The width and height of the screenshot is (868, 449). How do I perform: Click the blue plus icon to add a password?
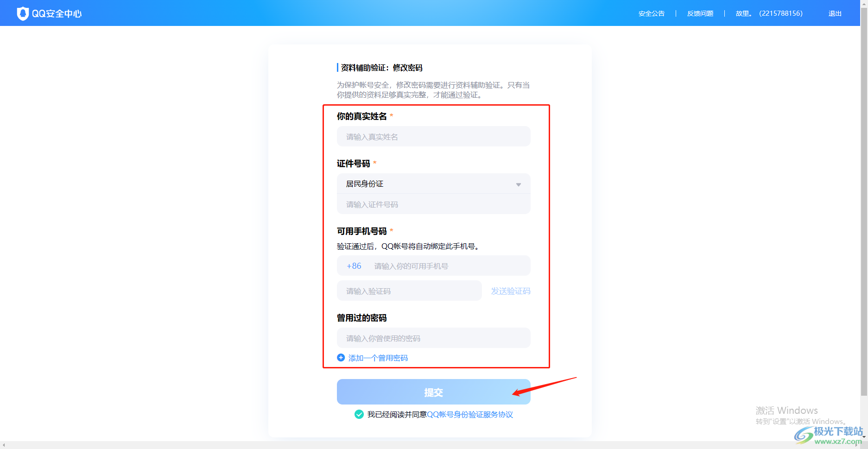tap(341, 358)
